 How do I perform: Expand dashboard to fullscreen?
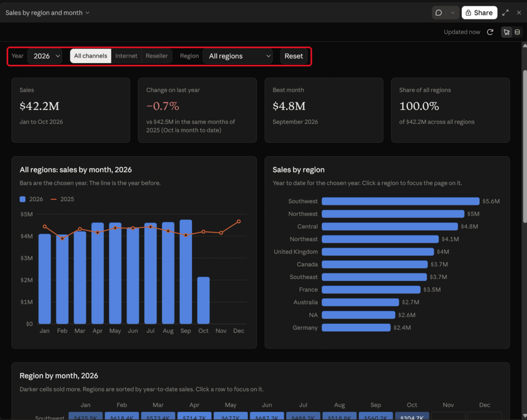pyautogui.click(x=505, y=13)
